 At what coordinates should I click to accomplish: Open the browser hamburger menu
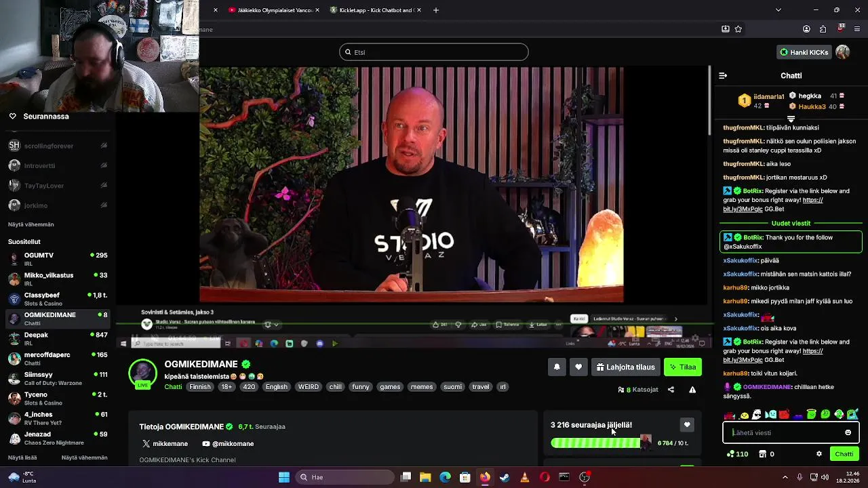point(858,29)
